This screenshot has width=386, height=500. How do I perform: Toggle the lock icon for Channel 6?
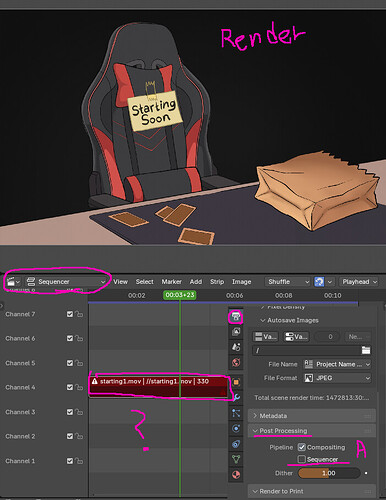79,338
